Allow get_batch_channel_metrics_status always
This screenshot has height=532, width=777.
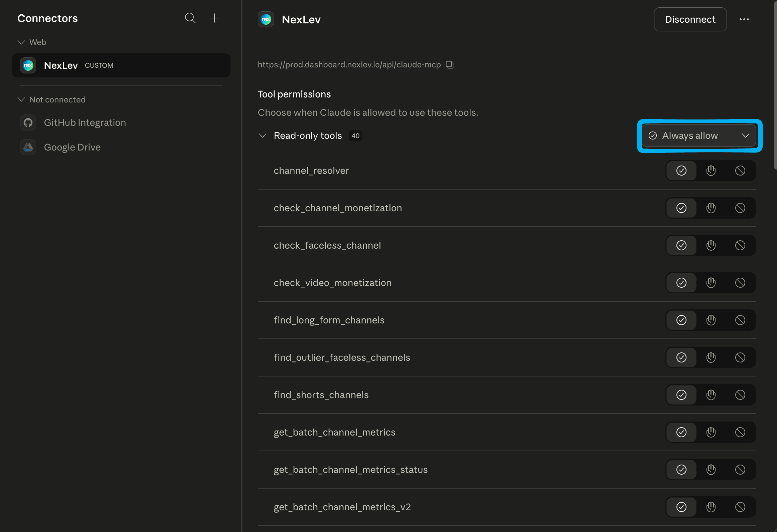tap(681, 470)
